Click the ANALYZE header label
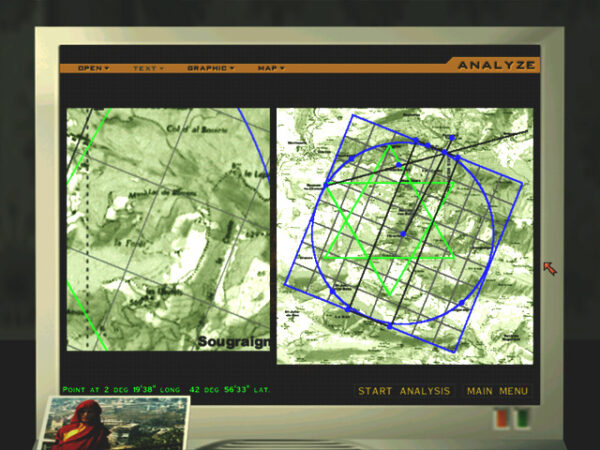Image resolution: width=600 pixels, height=450 pixels. (x=496, y=66)
